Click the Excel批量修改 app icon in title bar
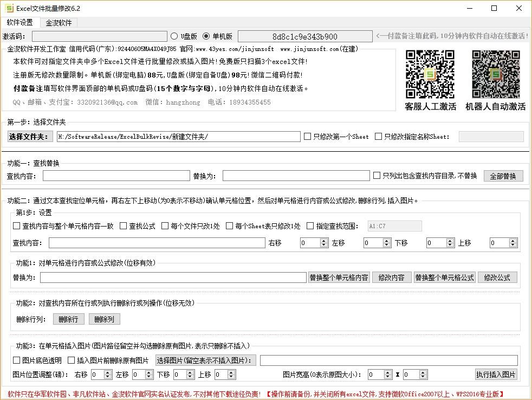The height and width of the screenshot is (400, 532). pos(9,8)
